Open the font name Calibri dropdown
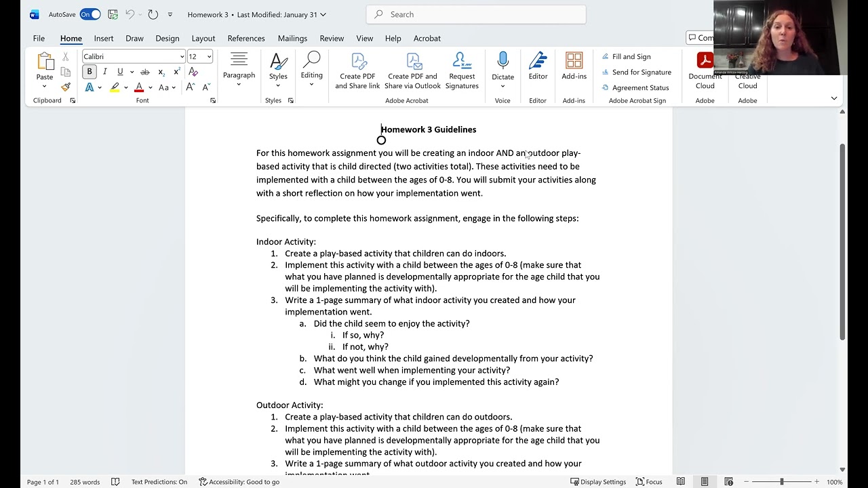 tap(182, 57)
